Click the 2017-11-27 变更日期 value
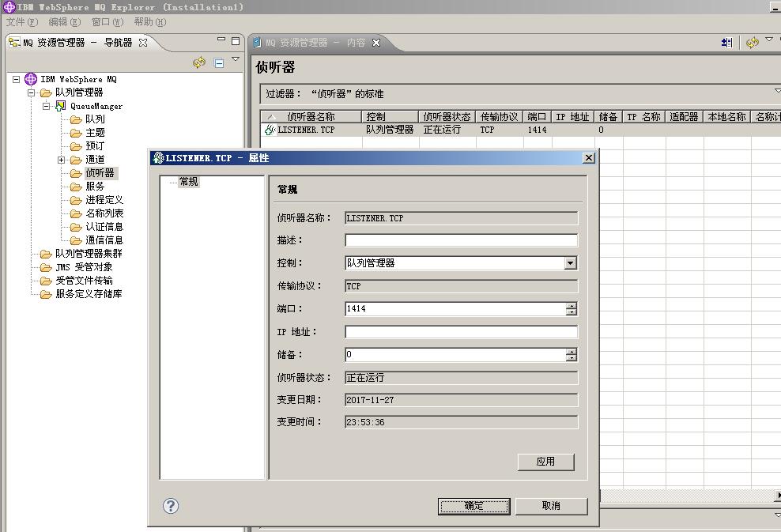This screenshot has height=532, width=781. pyautogui.click(x=461, y=400)
